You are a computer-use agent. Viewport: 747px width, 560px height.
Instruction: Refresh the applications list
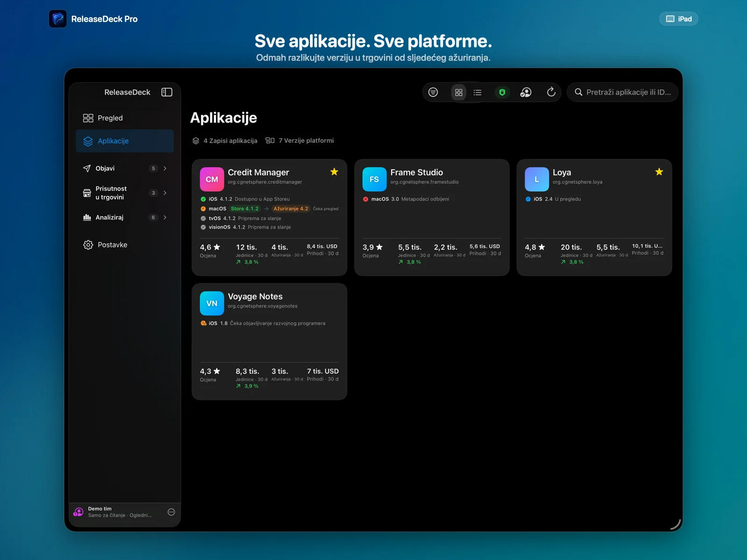click(551, 92)
